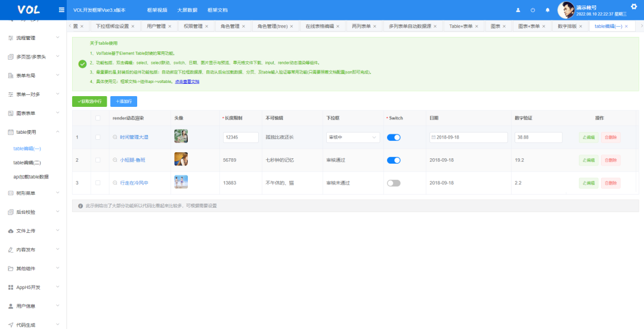644x329 pixels.
Task: Check the row 3 checkbox
Action: 98,183
